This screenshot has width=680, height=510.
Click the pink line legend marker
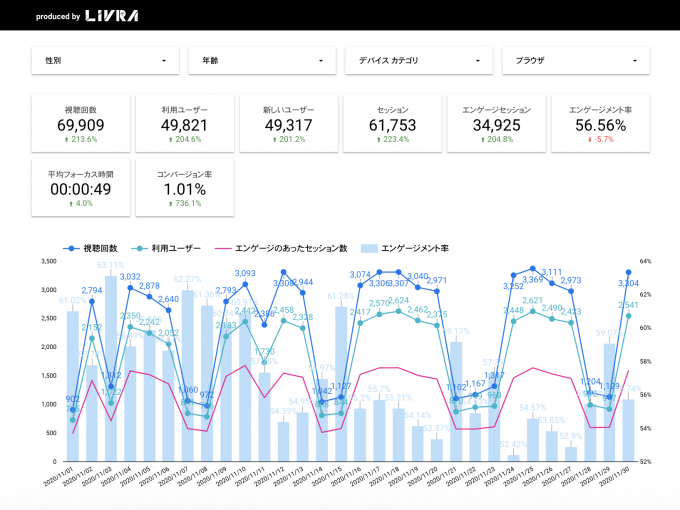coord(223,248)
